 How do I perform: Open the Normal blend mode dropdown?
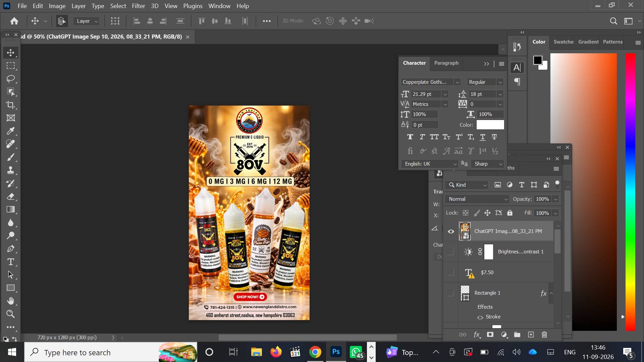coord(477,199)
